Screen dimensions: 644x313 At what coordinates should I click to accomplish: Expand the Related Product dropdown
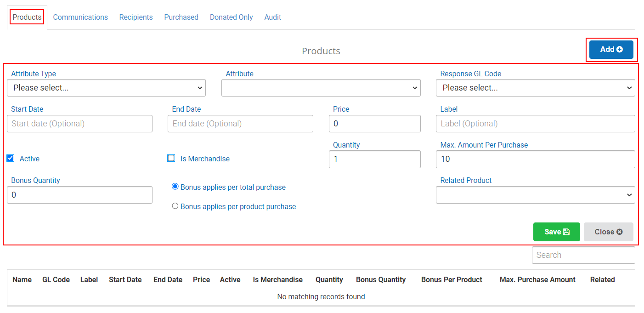535,195
